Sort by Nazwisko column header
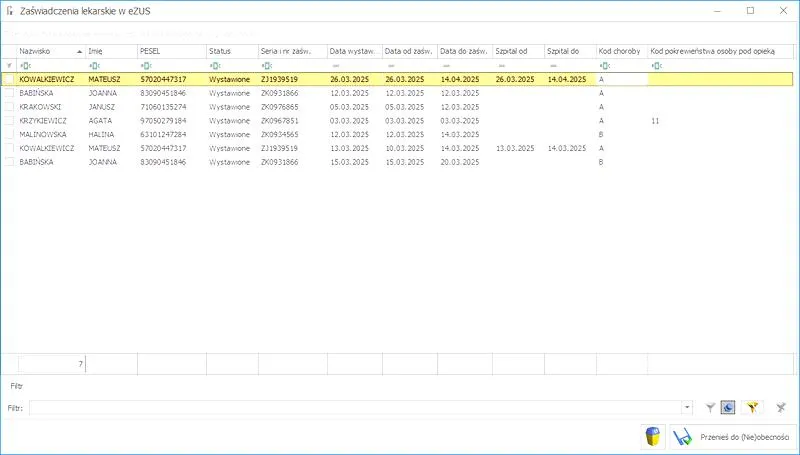This screenshot has width=800, height=455. coord(51,51)
